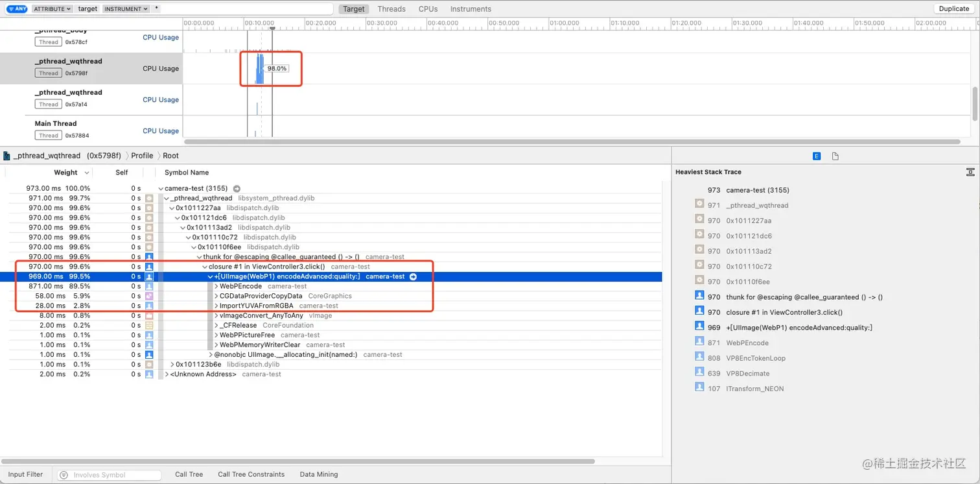Click focus arrow next to camera-test (3155)

(x=237, y=188)
